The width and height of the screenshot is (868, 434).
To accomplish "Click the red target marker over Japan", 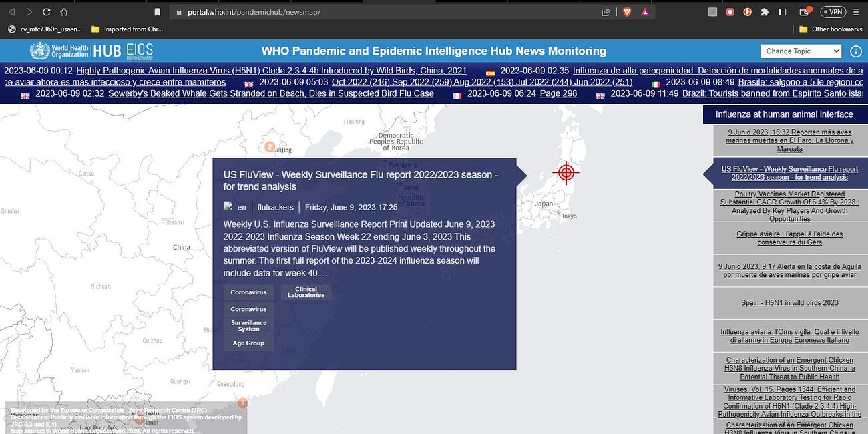I will (566, 172).
